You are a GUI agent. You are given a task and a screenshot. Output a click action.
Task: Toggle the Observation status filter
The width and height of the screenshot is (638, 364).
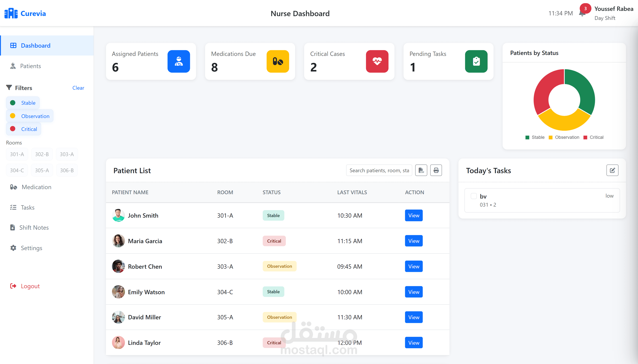(30, 116)
